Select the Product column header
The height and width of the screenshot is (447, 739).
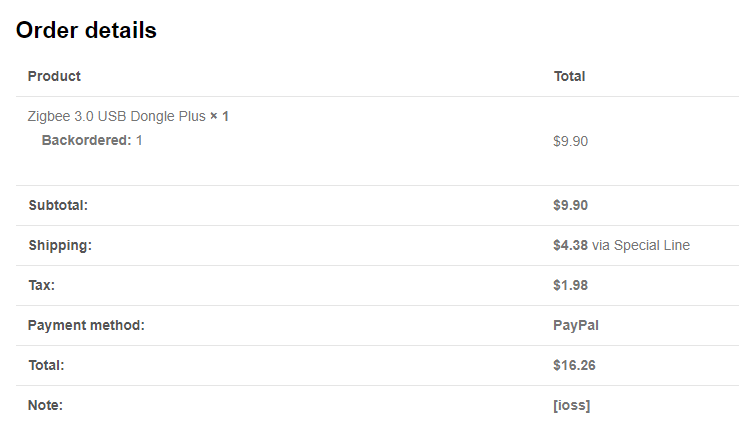pos(54,76)
